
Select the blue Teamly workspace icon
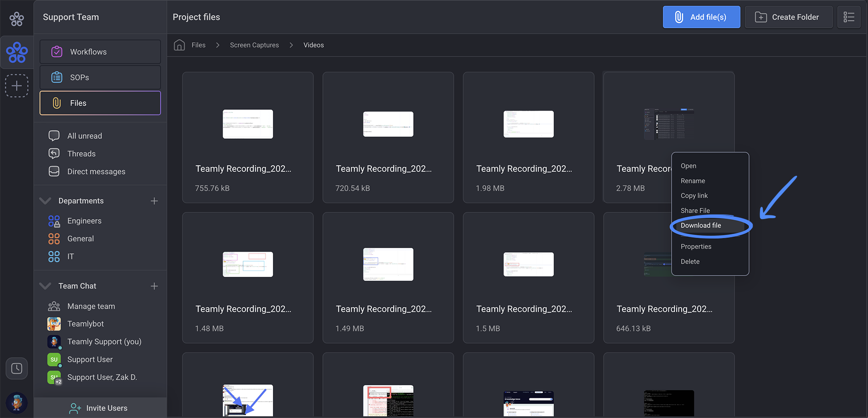tap(17, 52)
